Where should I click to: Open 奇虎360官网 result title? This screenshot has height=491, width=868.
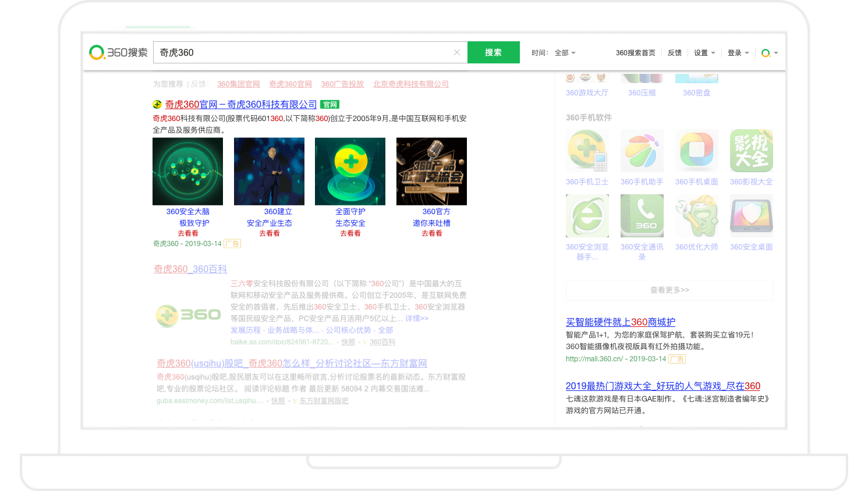[x=241, y=105]
